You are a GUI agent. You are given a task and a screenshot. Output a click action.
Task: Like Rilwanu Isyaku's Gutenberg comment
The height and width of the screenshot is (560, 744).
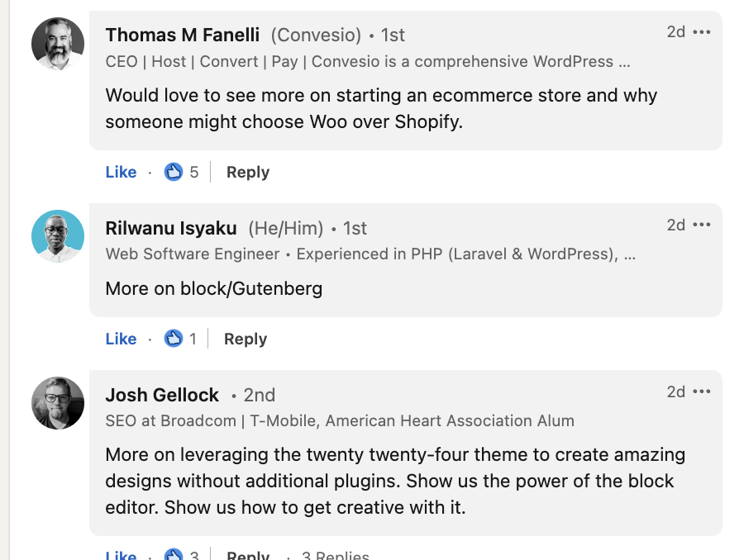pyautogui.click(x=121, y=339)
